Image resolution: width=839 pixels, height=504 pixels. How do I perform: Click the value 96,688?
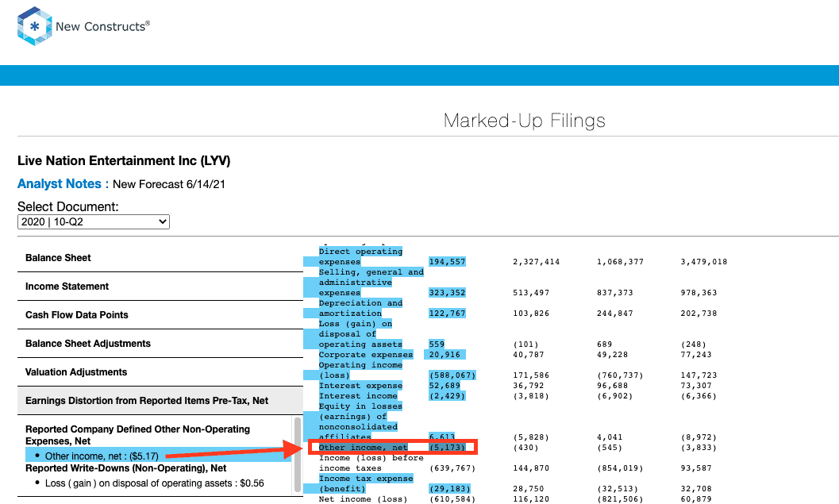[612, 386]
